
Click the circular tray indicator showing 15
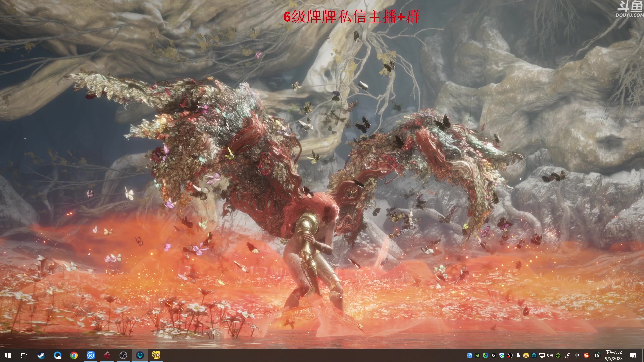(597, 355)
